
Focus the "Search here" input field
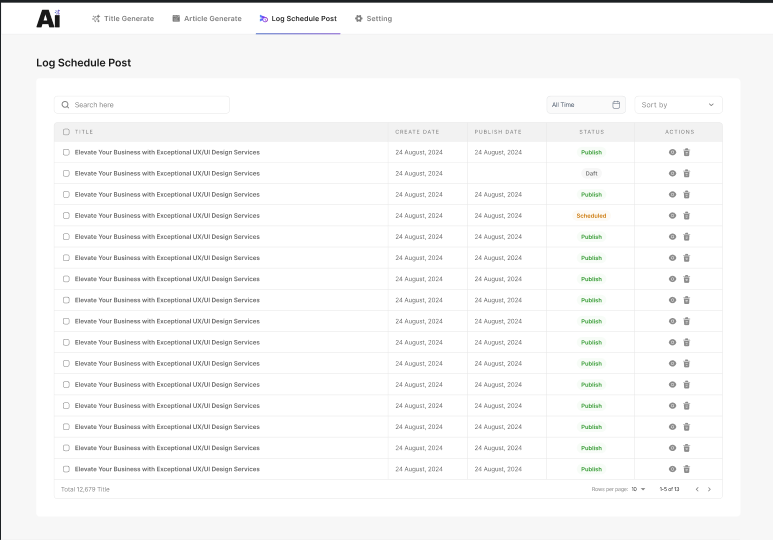pyautogui.click(x=142, y=105)
